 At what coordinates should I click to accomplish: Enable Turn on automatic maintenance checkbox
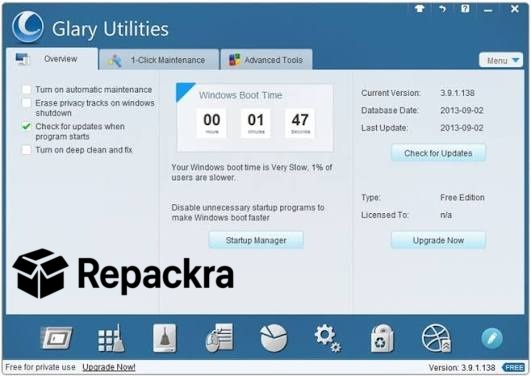[x=26, y=89]
